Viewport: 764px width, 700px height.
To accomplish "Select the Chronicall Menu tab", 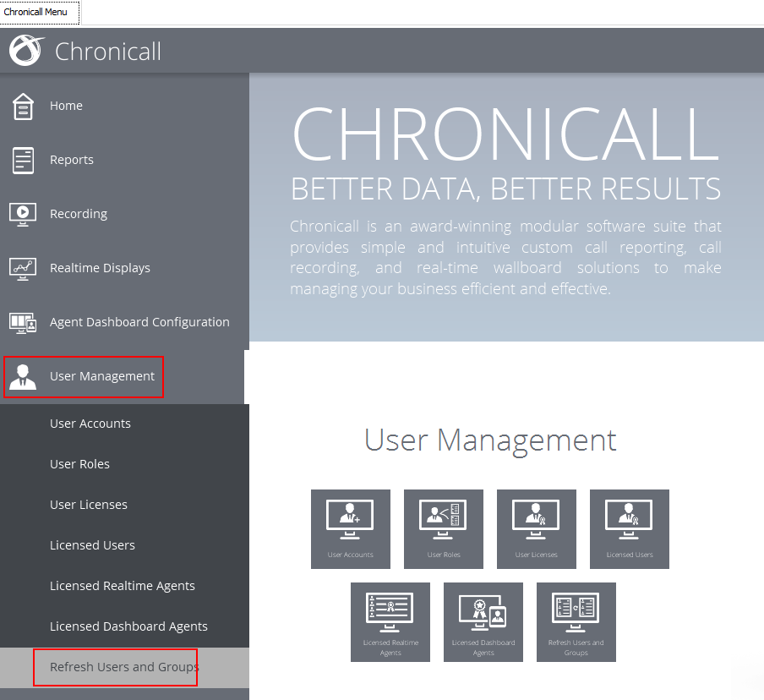I will 40,12.
